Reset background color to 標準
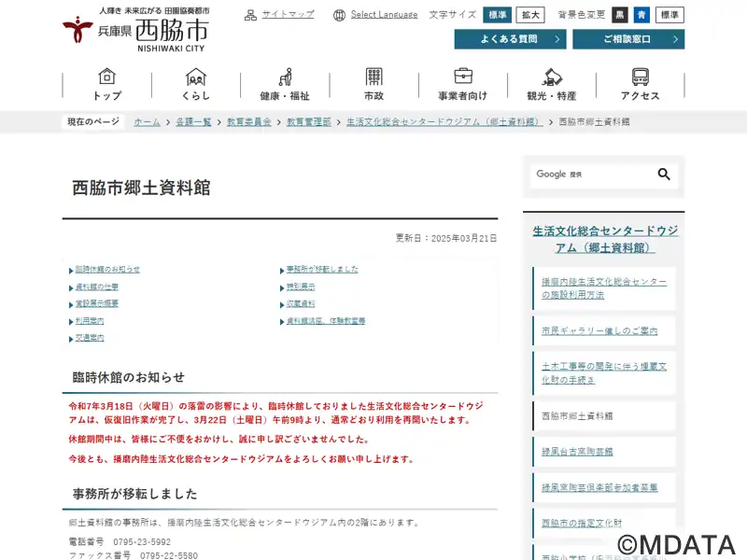This screenshot has height=560, width=747. click(669, 15)
